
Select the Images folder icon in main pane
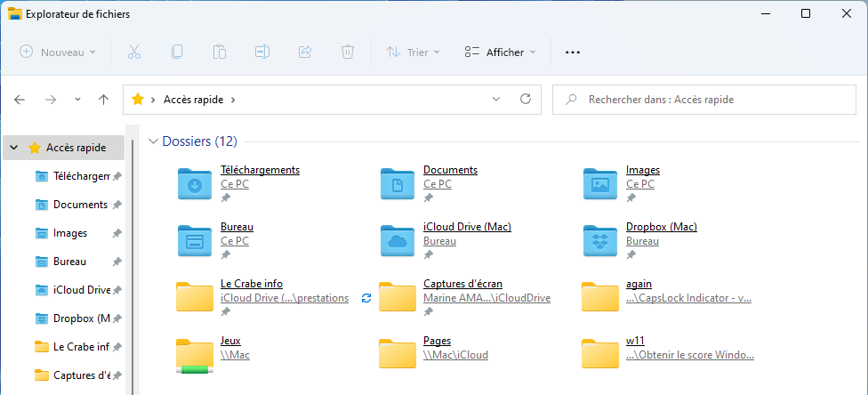click(600, 183)
